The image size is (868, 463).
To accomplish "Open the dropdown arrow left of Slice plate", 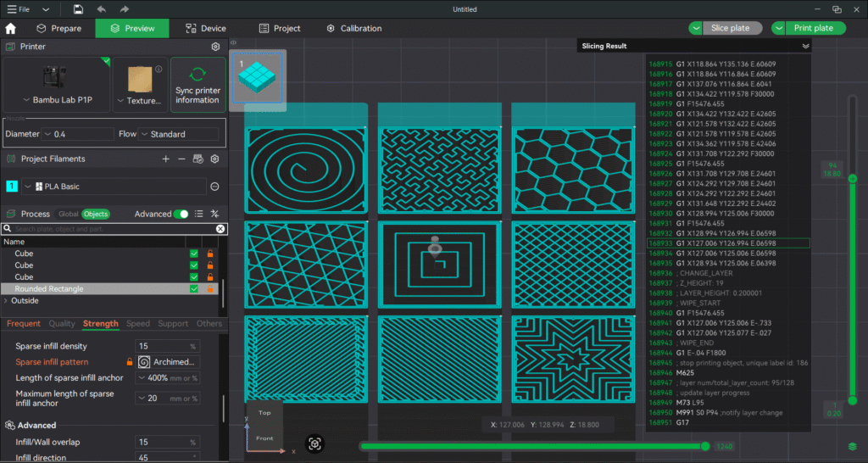I will (695, 28).
